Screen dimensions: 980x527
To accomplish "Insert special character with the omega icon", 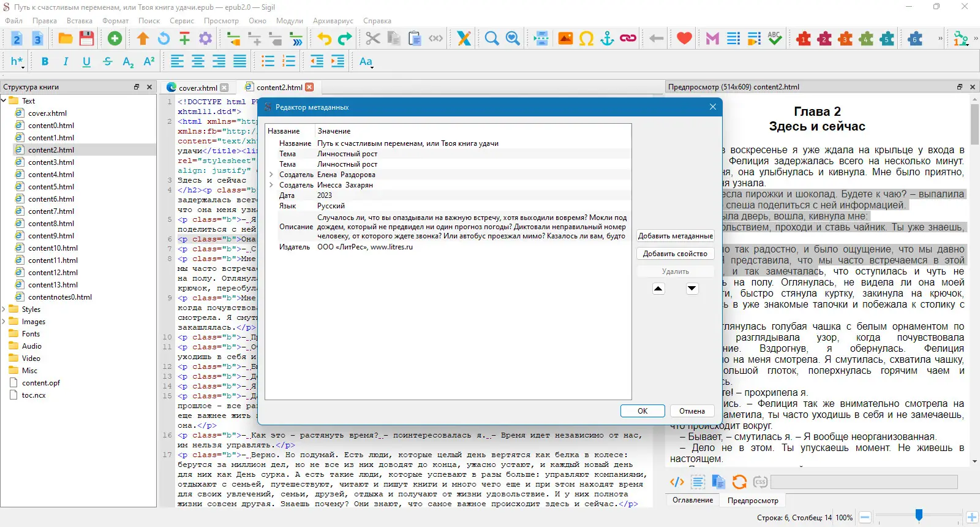I will [586, 39].
